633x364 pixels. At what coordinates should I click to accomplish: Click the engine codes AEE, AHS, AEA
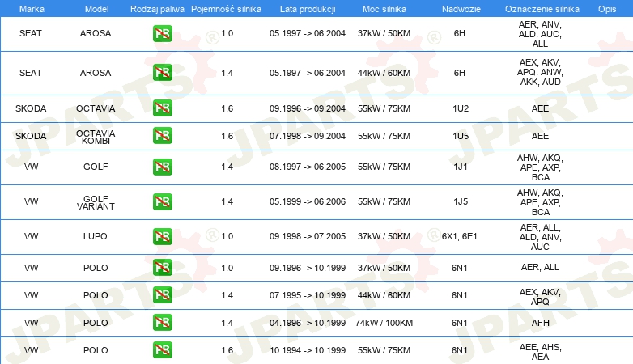(540, 352)
